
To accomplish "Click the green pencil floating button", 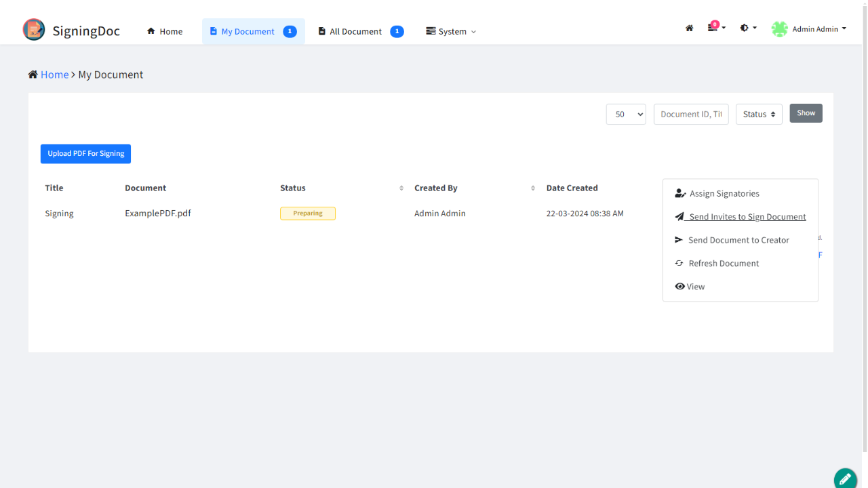I will pos(845,479).
